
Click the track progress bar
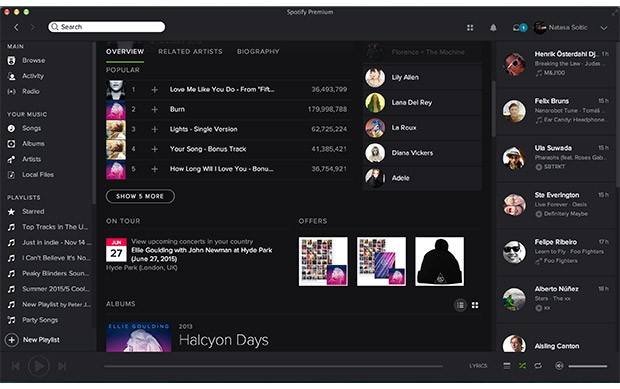pyautogui.click(x=273, y=366)
